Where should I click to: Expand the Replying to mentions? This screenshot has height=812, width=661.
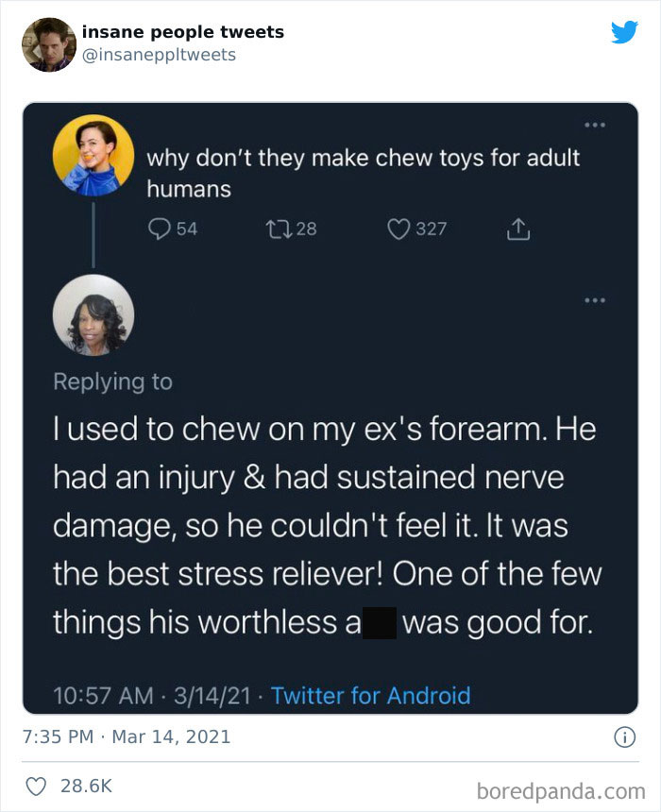click(x=113, y=381)
